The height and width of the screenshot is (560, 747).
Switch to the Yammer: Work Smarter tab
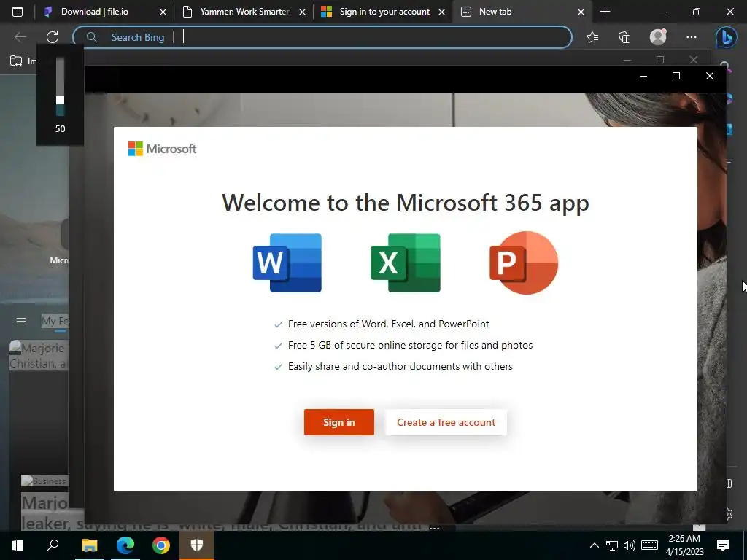(245, 12)
